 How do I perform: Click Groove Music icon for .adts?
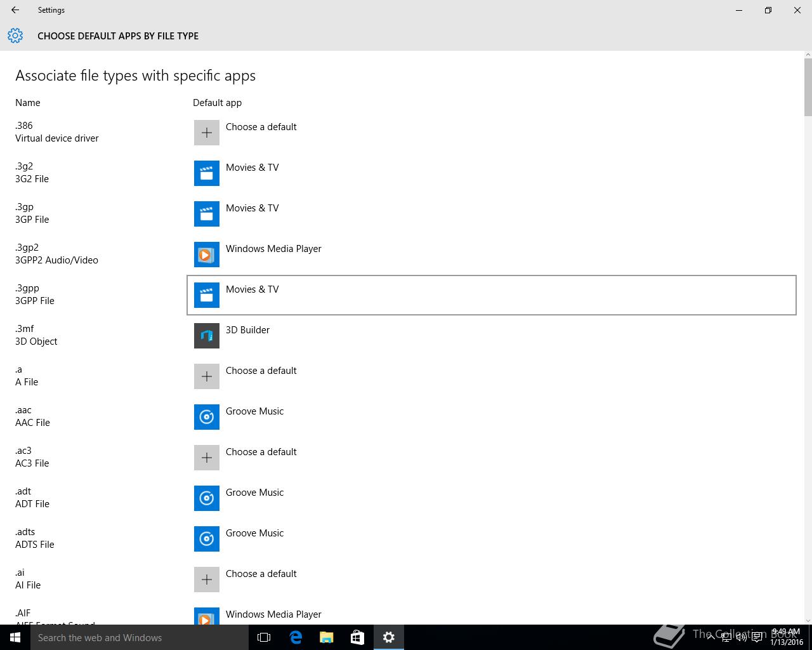pyautogui.click(x=206, y=539)
